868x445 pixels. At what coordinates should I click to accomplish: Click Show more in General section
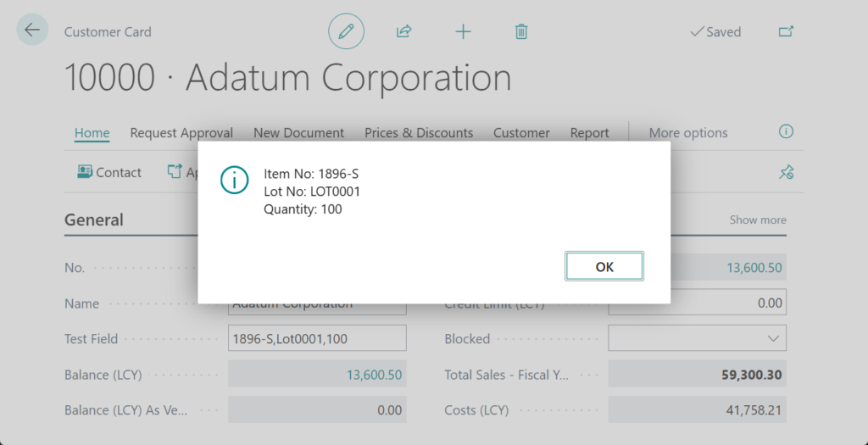(758, 220)
